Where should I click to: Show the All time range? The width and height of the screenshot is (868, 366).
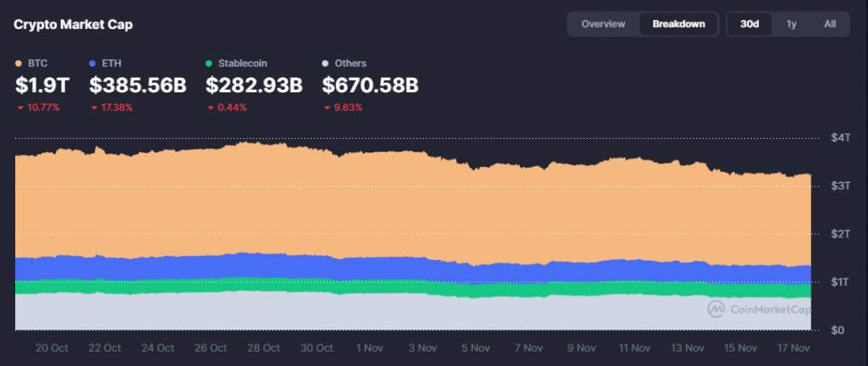coord(830,24)
